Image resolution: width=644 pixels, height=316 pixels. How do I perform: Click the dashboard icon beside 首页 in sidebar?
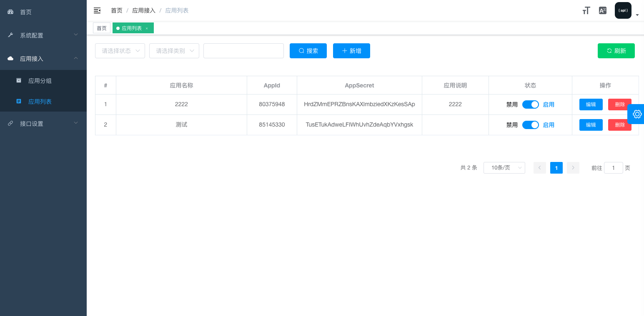coord(11,12)
